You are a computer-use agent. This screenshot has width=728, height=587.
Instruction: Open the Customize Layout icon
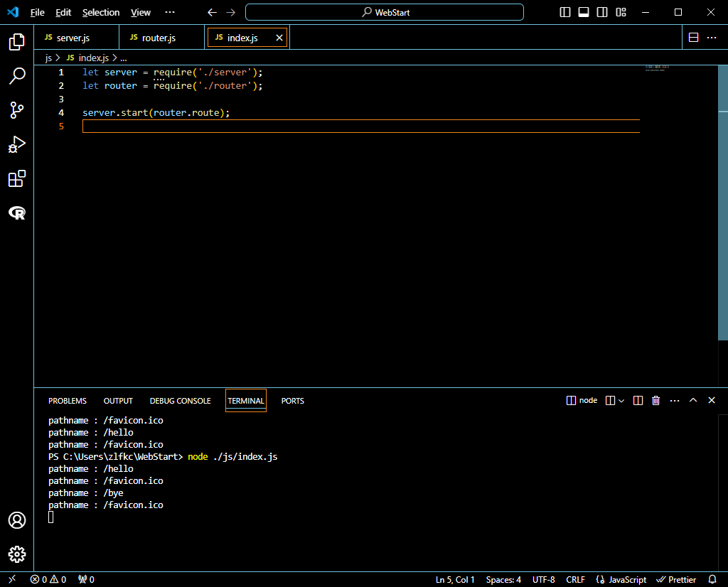(x=621, y=12)
